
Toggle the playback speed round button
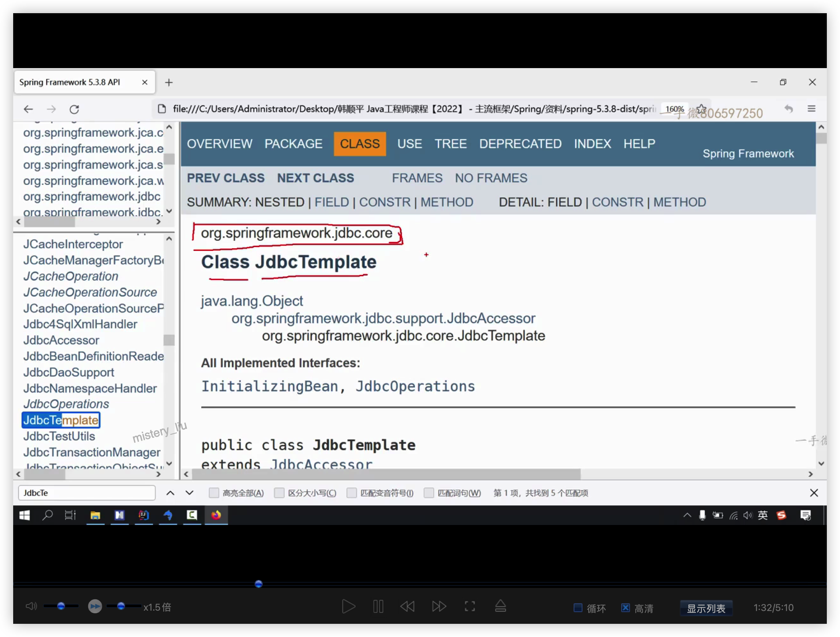(95, 607)
